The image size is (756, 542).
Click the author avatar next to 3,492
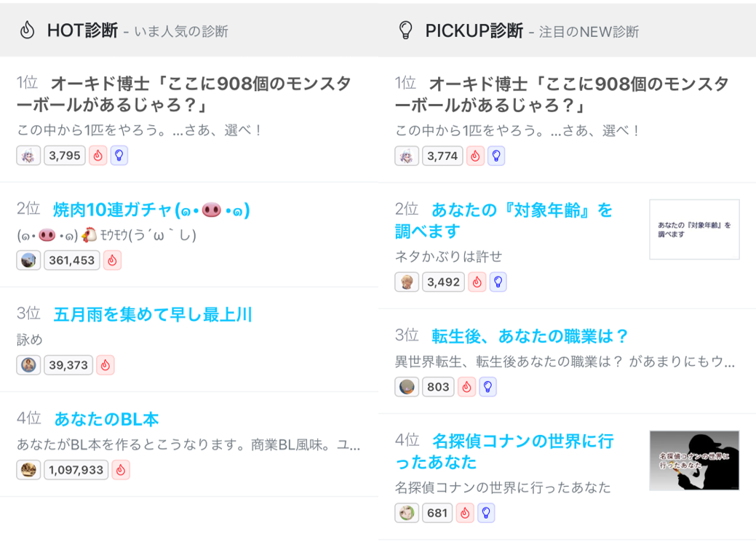point(407,282)
